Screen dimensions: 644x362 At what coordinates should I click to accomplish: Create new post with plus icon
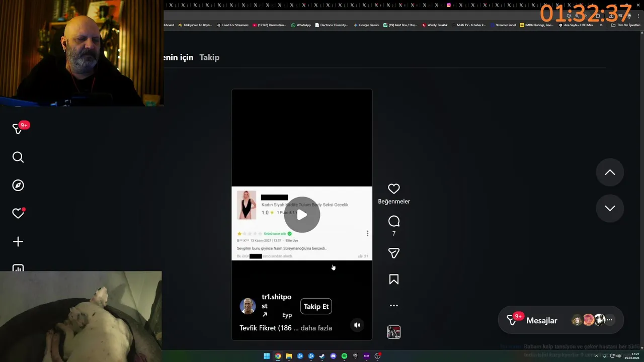(18, 242)
